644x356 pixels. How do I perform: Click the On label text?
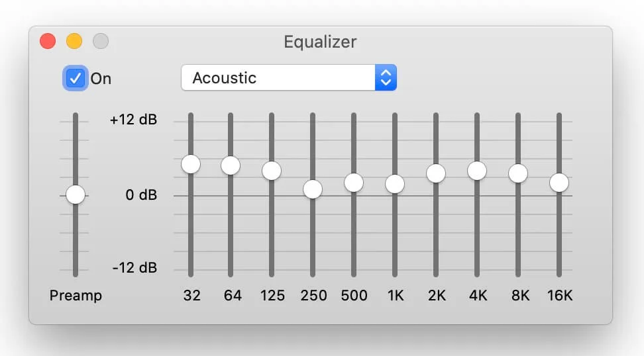[101, 78]
